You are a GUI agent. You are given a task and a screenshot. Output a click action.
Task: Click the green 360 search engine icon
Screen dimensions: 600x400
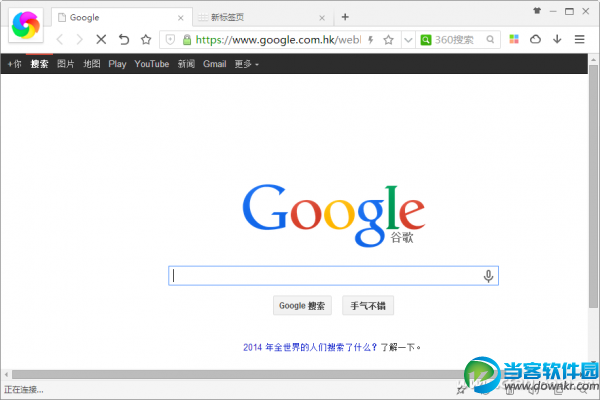point(426,39)
